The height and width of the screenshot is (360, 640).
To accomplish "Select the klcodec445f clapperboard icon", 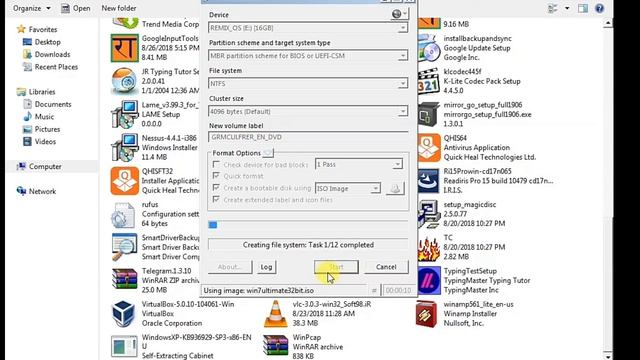I will click(428, 81).
